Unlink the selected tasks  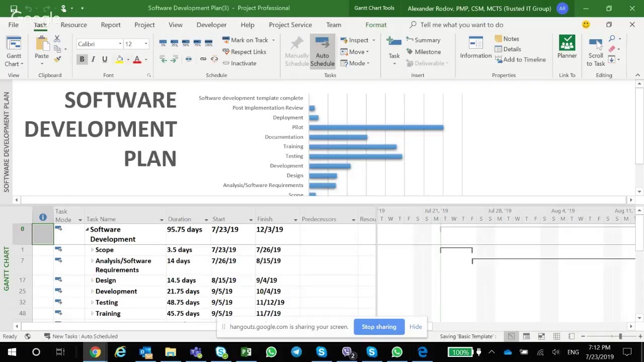[214, 59]
